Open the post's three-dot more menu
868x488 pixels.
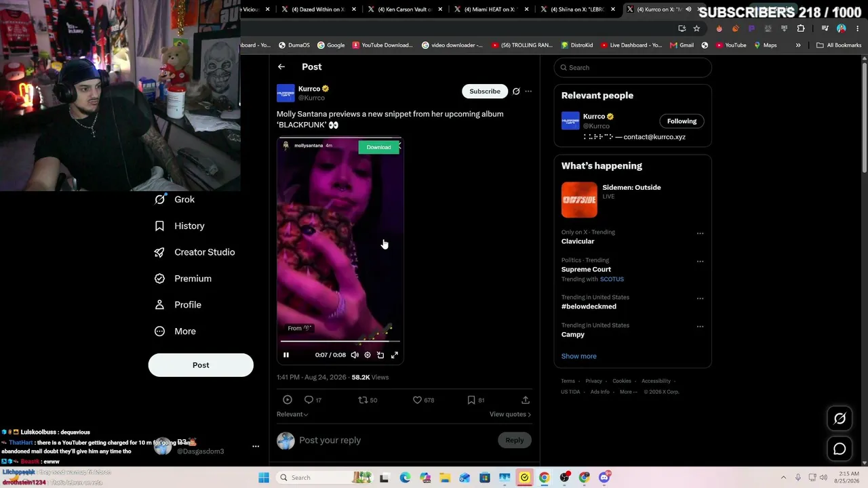(528, 91)
